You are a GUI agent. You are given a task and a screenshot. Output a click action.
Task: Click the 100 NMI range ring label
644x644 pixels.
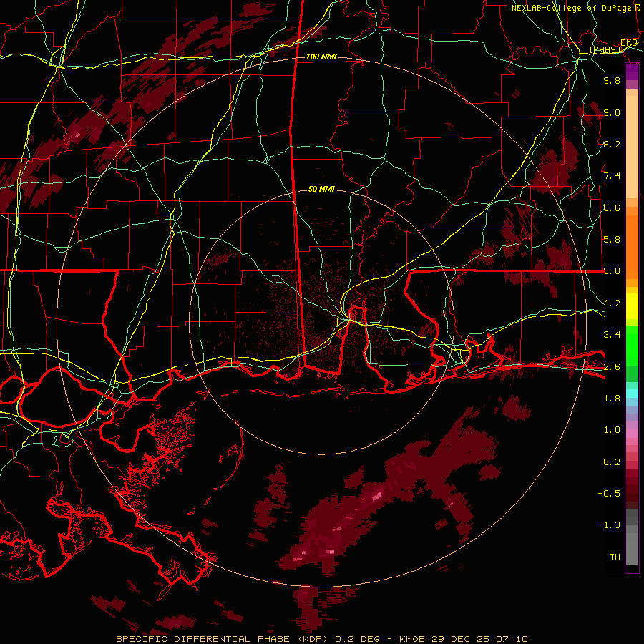[321, 57]
